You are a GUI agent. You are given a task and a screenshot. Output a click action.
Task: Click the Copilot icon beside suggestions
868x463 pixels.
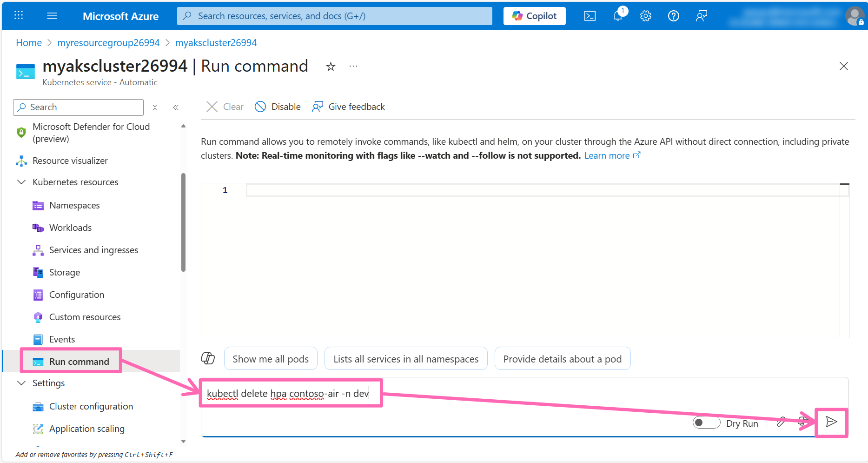pos(208,358)
